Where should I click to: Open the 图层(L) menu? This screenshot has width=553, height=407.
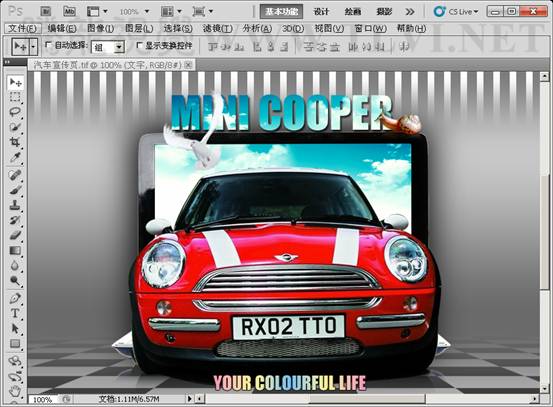click(x=139, y=28)
